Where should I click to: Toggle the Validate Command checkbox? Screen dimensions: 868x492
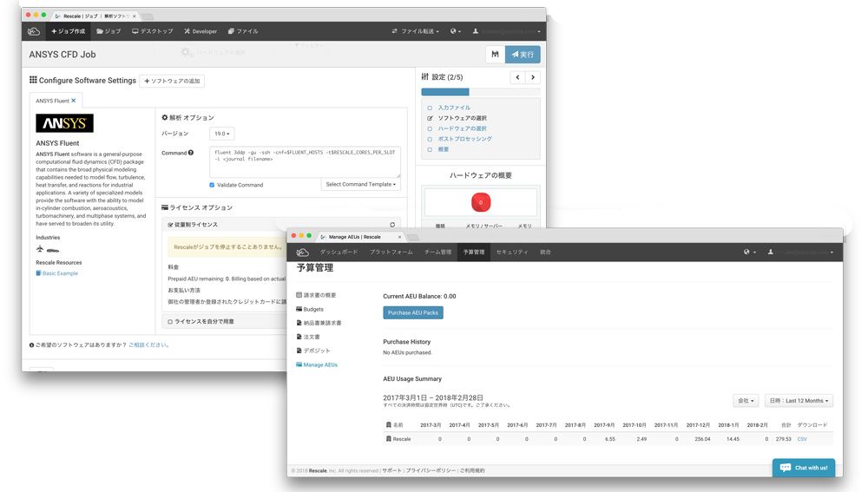point(212,185)
